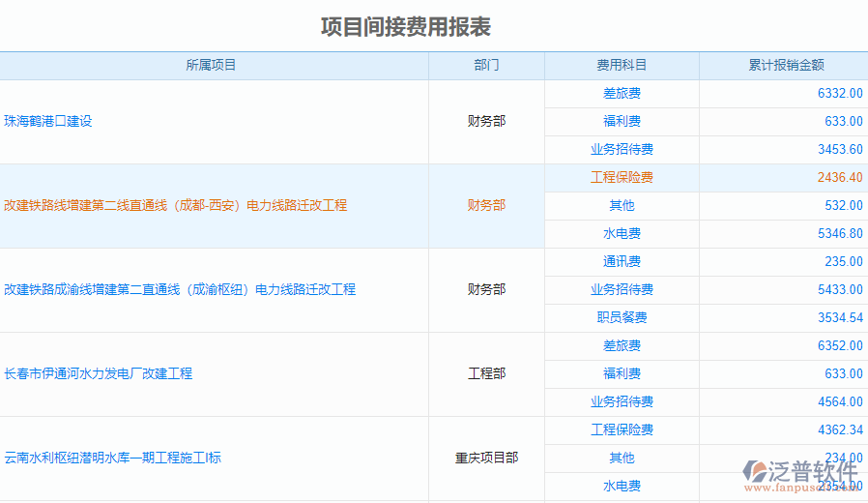Click the amount 4564.00
Image resolution: width=868 pixels, height=503 pixels.
tap(839, 402)
